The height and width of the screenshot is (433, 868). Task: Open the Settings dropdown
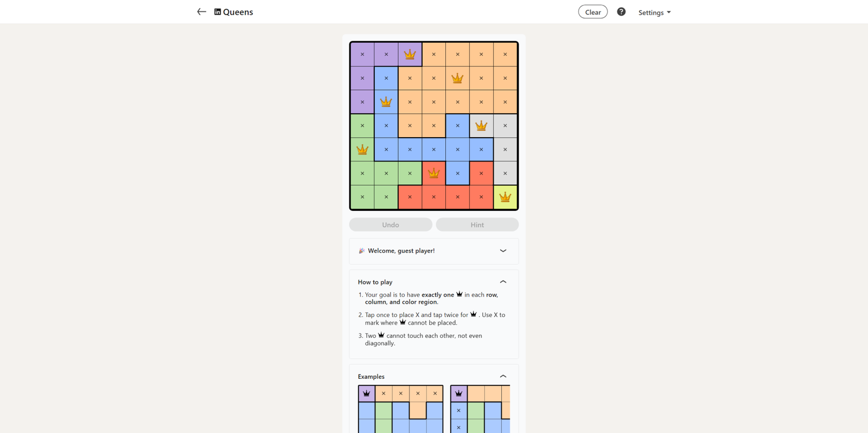coord(654,12)
